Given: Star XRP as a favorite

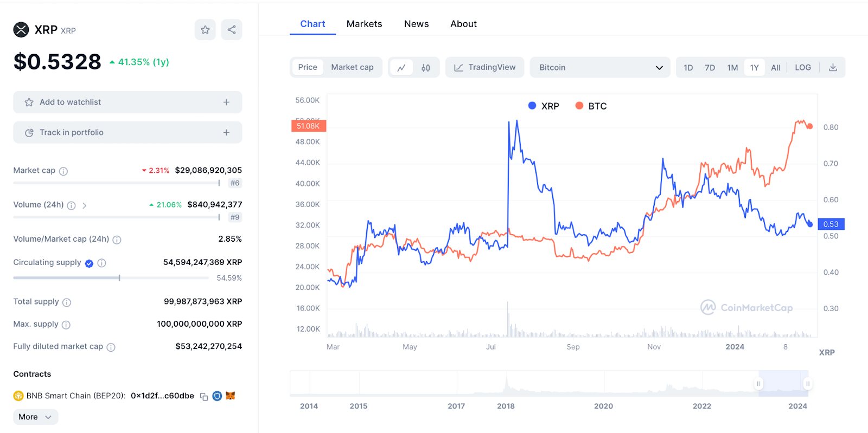Looking at the screenshot, I should click(205, 30).
